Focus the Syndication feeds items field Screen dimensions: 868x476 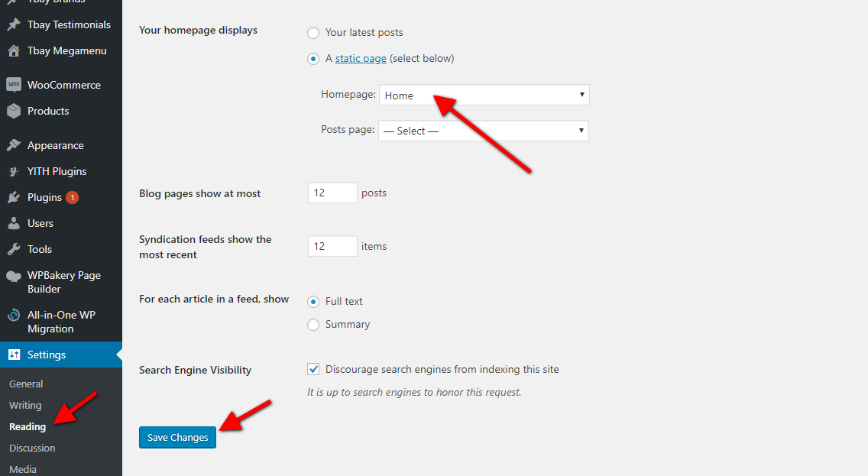point(332,246)
